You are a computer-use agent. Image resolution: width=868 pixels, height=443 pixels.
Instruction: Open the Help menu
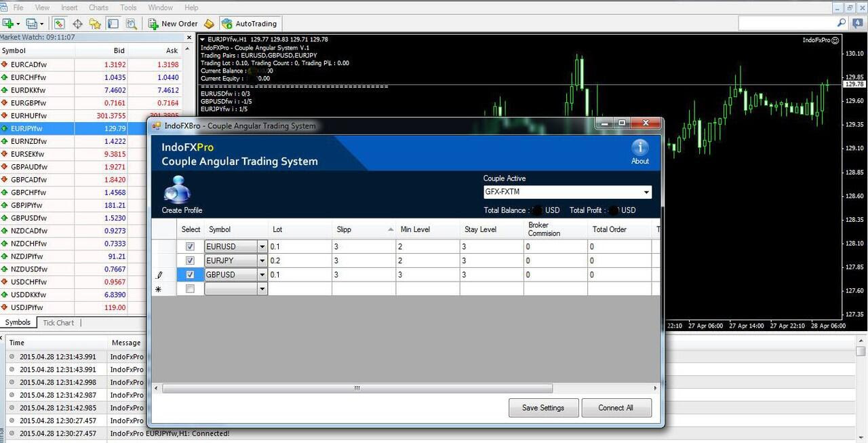click(191, 7)
